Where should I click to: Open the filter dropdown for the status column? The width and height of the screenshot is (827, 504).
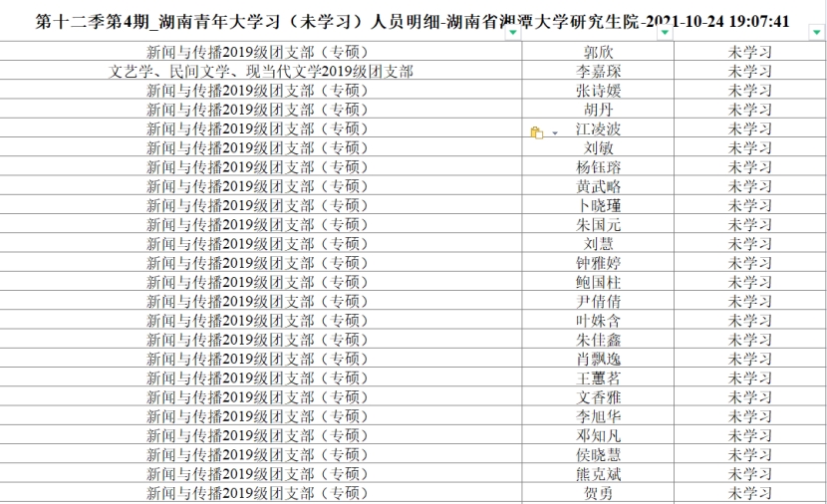point(817,33)
